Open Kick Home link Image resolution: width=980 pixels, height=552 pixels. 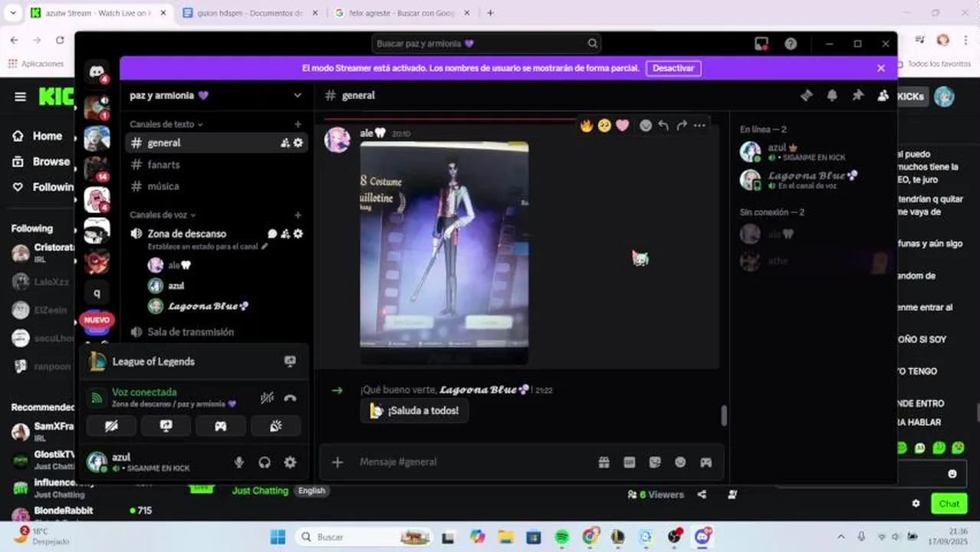coord(38,136)
